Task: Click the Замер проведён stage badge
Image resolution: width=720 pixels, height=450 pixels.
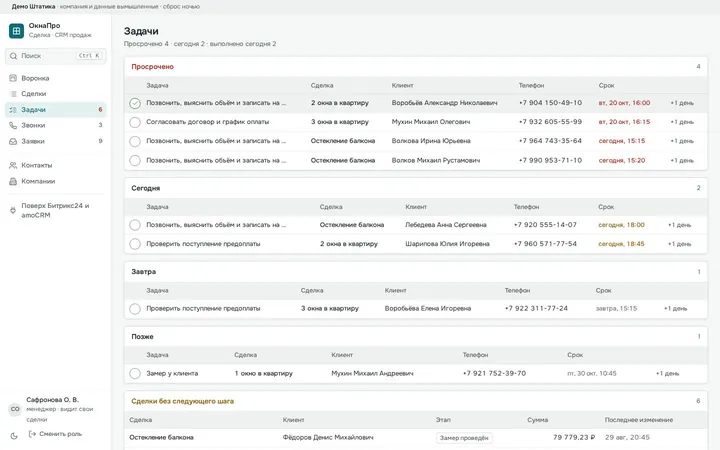Action: [x=464, y=438]
